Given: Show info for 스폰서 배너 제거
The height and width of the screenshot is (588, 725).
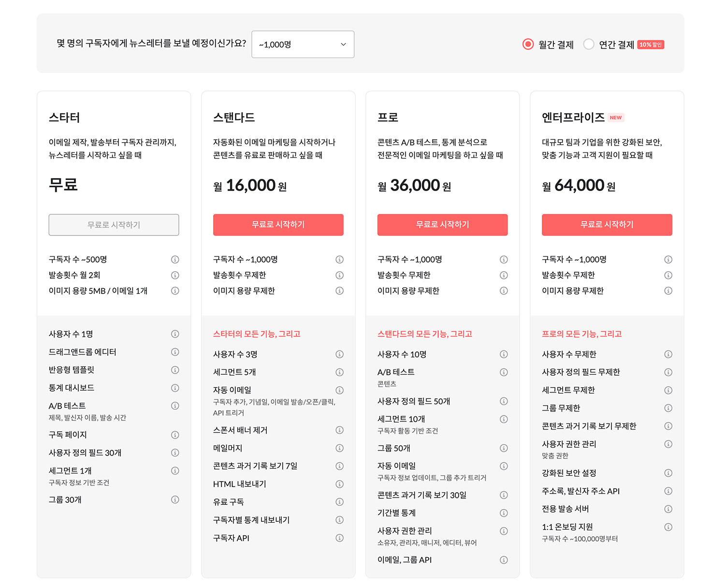Looking at the screenshot, I should (340, 430).
